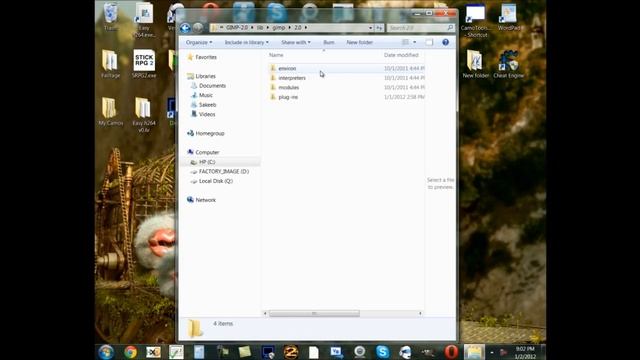The width and height of the screenshot is (640, 360).
Task: Select the FailRage desktop folder
Action: (x=110, y=64)
